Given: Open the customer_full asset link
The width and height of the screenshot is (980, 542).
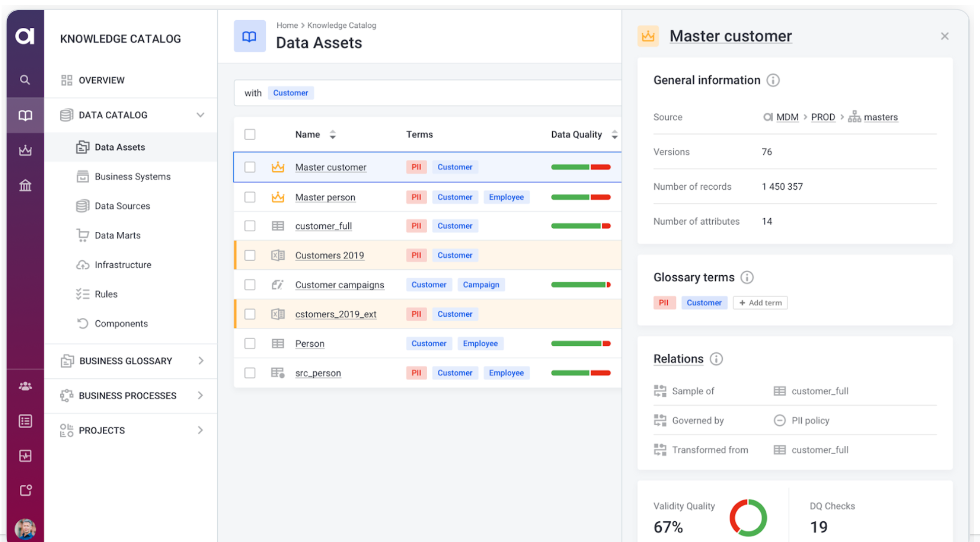Looking at the screenshot, I should pos(323,226).
